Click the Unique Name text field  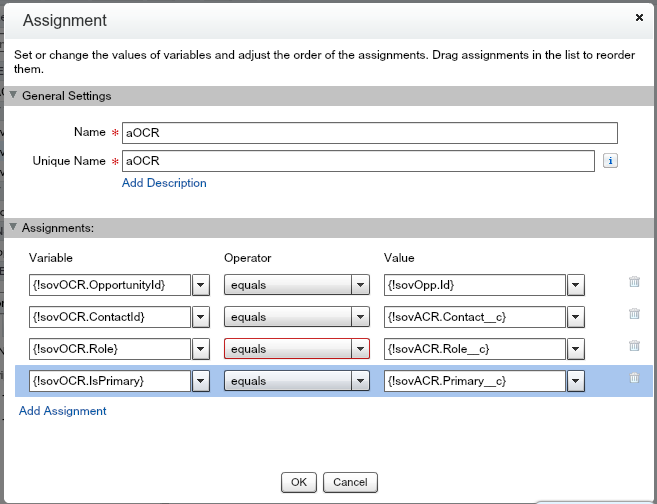358,161
